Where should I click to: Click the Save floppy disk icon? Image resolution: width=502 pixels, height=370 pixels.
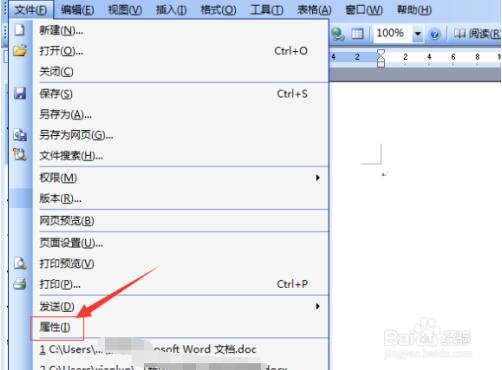point(20,93)
